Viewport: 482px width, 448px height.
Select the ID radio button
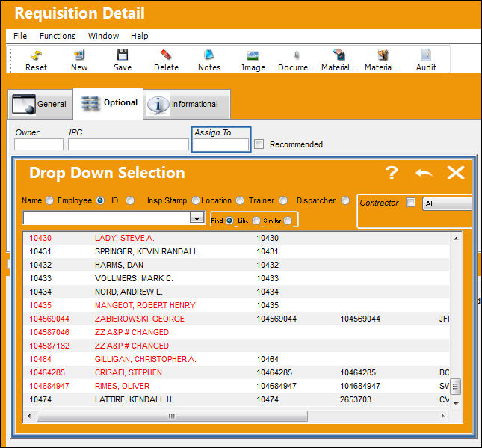130,200
